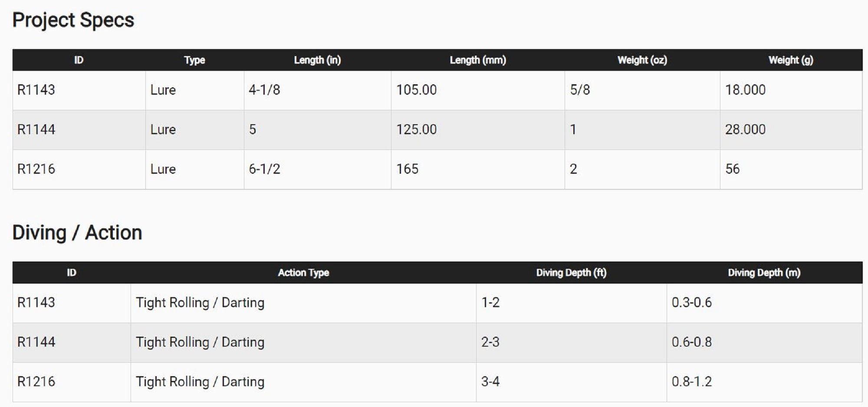Click the Diving Depth (ft) header
This screenshot has width=868, height=407.
571,273
